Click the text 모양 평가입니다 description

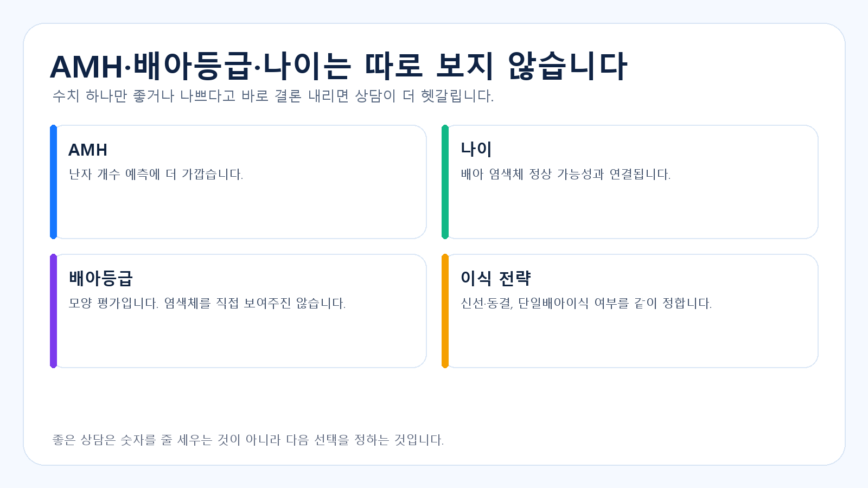[207, 303]
